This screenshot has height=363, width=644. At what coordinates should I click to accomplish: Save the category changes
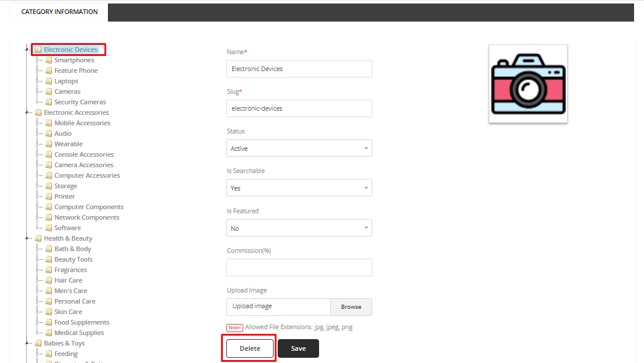coord(298,348)
